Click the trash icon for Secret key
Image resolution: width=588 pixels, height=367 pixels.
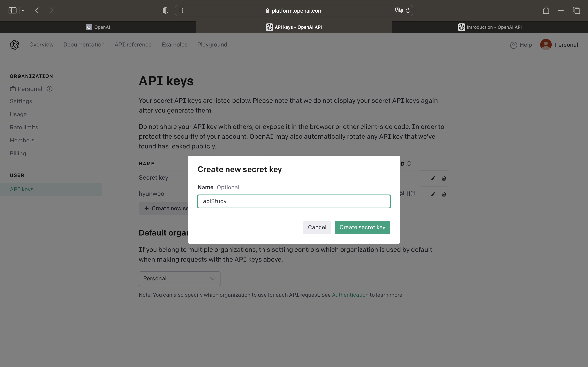pyautogui.click(x=444, y=178)
